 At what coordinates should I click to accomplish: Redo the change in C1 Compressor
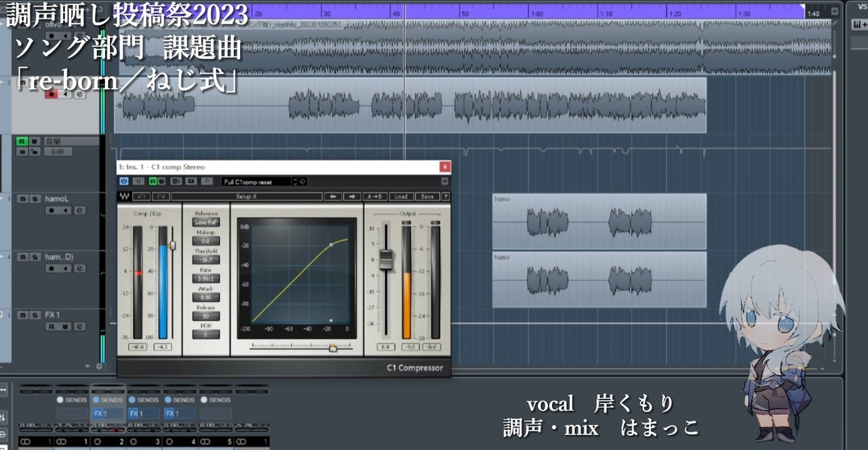click(161, 196)
